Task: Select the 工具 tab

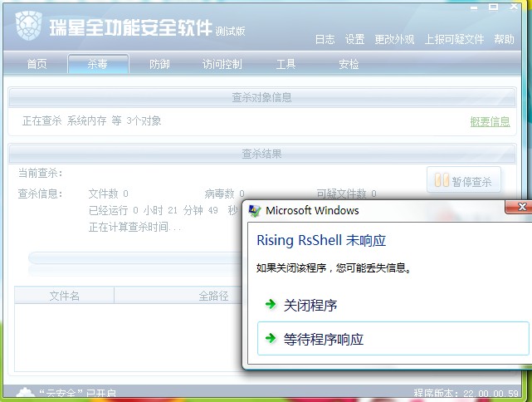Action: pos(286,64)
